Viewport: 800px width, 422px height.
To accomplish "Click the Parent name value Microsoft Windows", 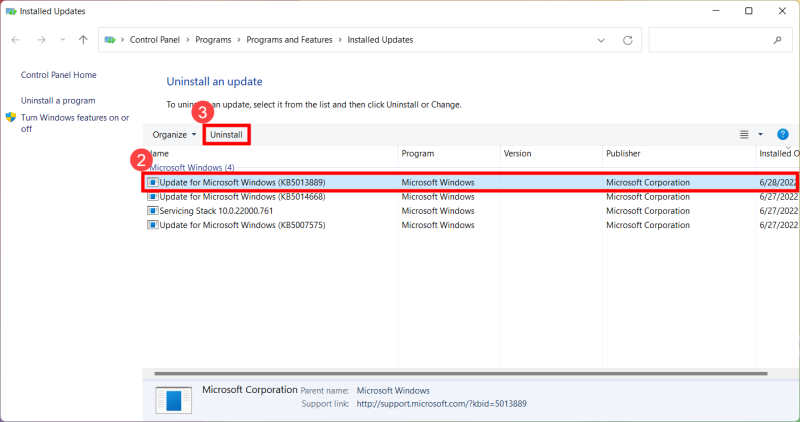I will (x=393, y=390).
